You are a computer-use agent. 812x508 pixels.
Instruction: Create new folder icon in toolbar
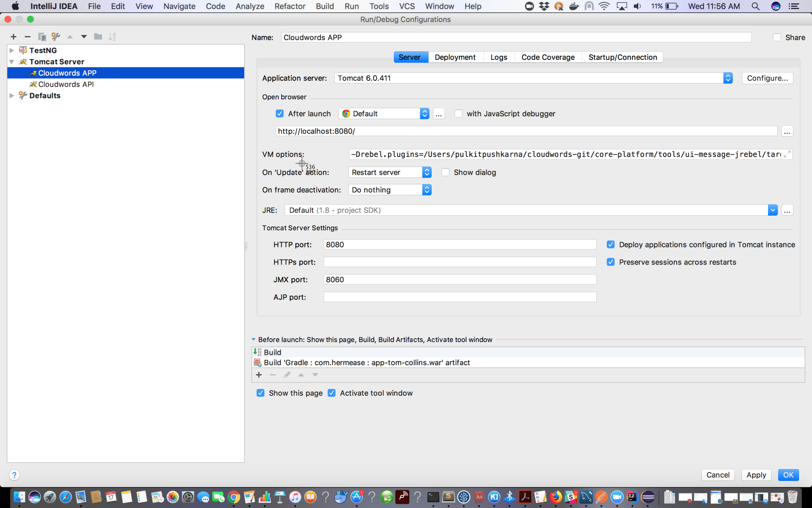point(98,37)
